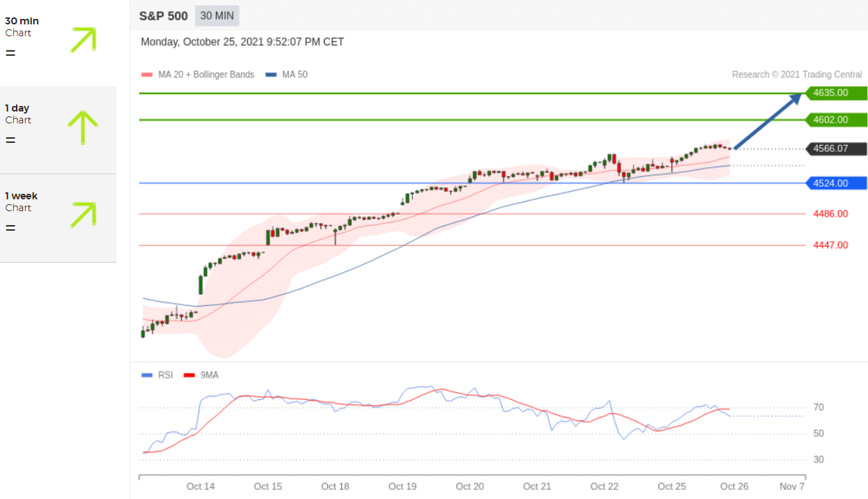Screen dimensions: 868x499
Task: Select the 4524.00 pivot price label
Action: point(836,183)
